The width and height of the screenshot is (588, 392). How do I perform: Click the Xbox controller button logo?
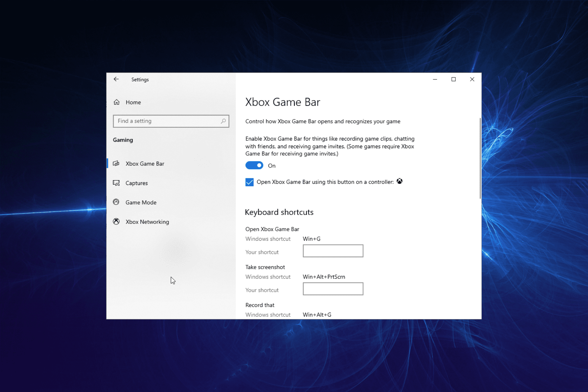pos(399,181)
